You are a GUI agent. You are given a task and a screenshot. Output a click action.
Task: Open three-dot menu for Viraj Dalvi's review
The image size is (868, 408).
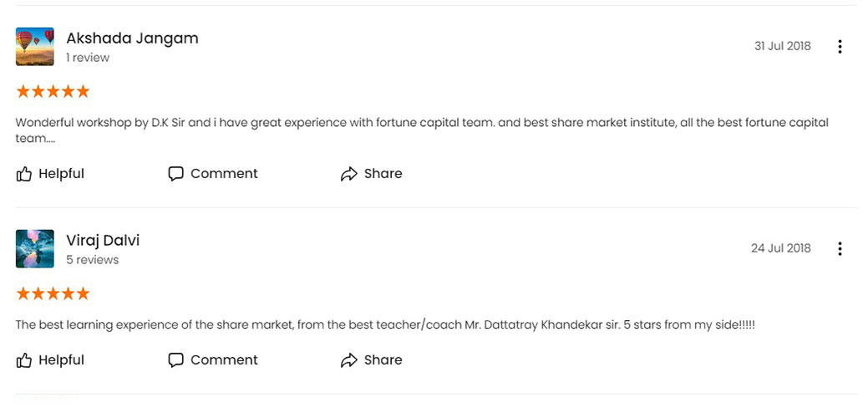[840, 249]
